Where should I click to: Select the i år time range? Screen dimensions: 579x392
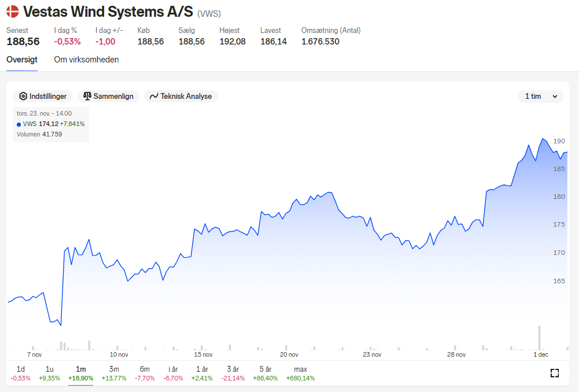click(173, 373)
